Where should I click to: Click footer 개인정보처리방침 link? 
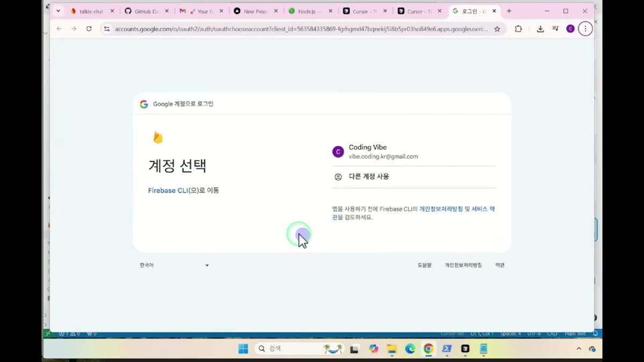[x=463, y=265]
